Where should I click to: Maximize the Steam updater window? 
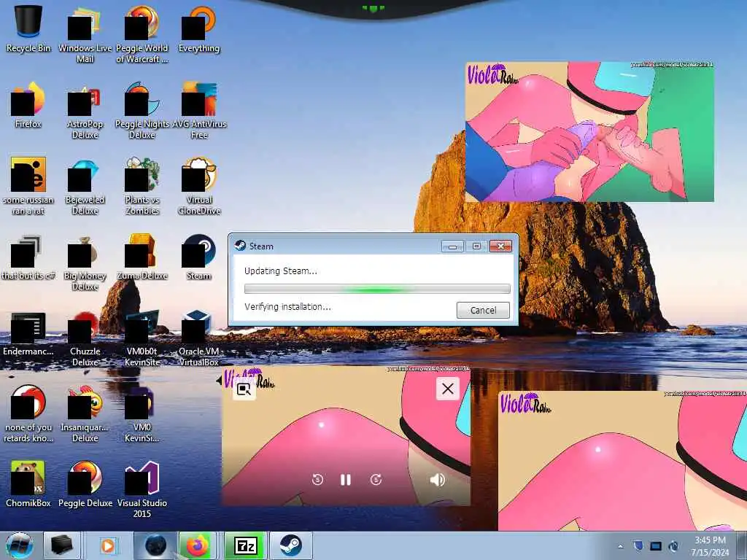(476, 246)
